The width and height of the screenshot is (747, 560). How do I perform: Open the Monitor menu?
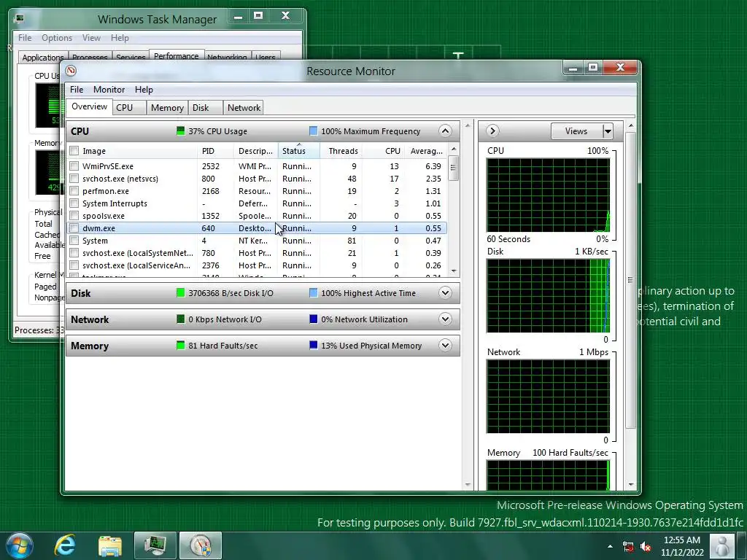(x=109, y=90)
